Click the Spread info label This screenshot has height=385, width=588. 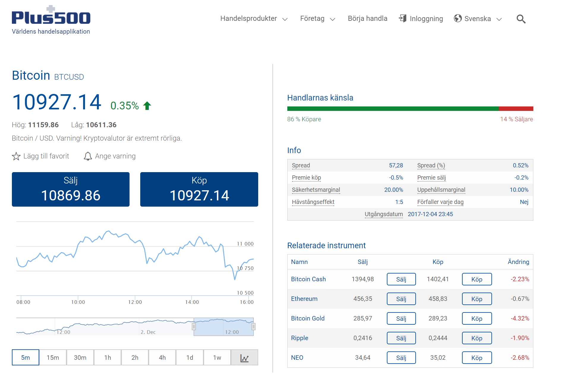click(x=301, y=165)
